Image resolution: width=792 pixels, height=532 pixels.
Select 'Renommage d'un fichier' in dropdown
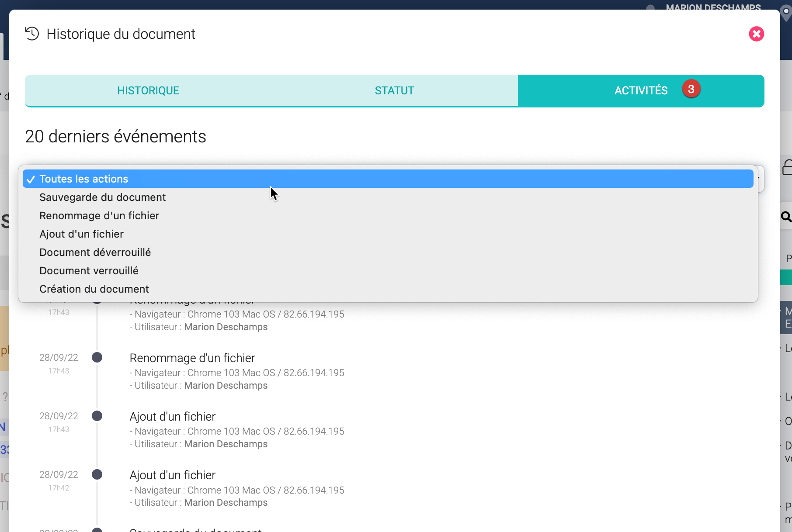[x=99, y=216]
